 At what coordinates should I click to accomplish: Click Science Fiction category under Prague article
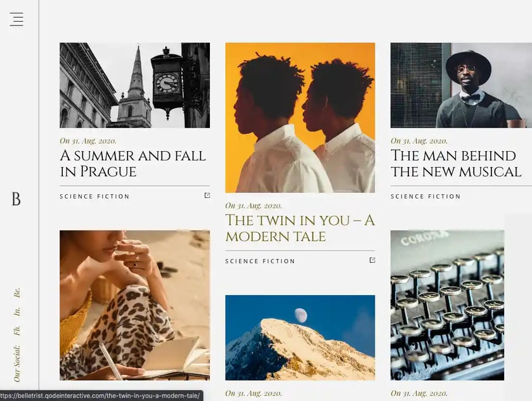(x=94, y=197)
